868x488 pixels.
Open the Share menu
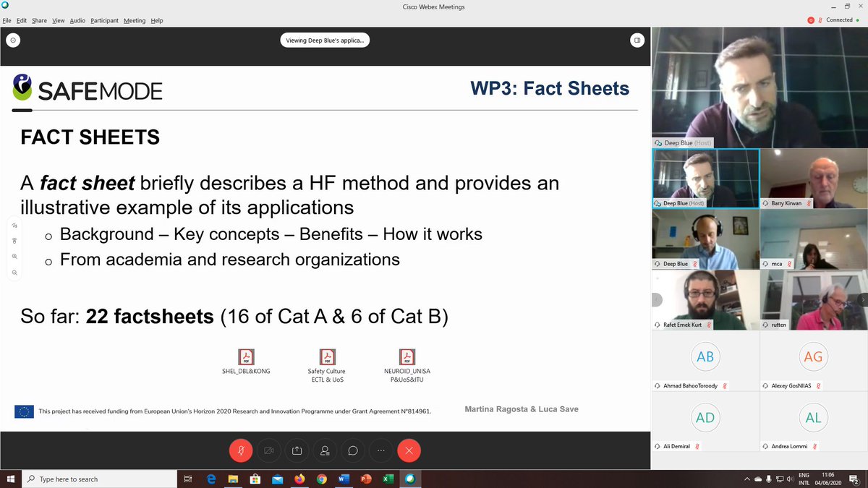pyautogui.click(x=39, y=21)
